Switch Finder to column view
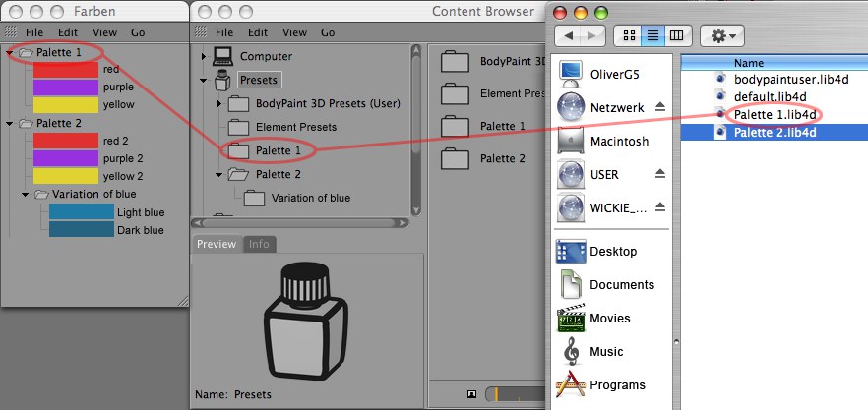 [675, 35]
